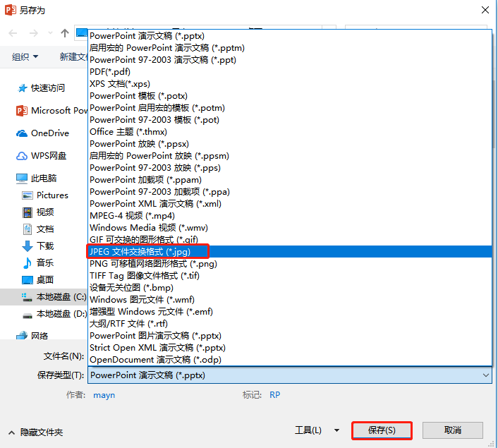Choose Windows Media 视频 (*.wmv)

(290, 228)
